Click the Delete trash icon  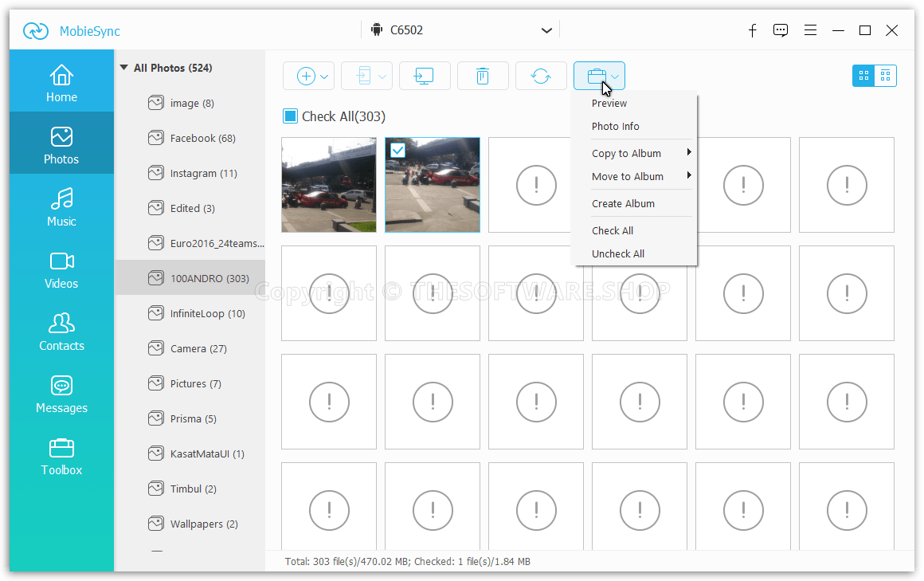click(x=483, y=76)
